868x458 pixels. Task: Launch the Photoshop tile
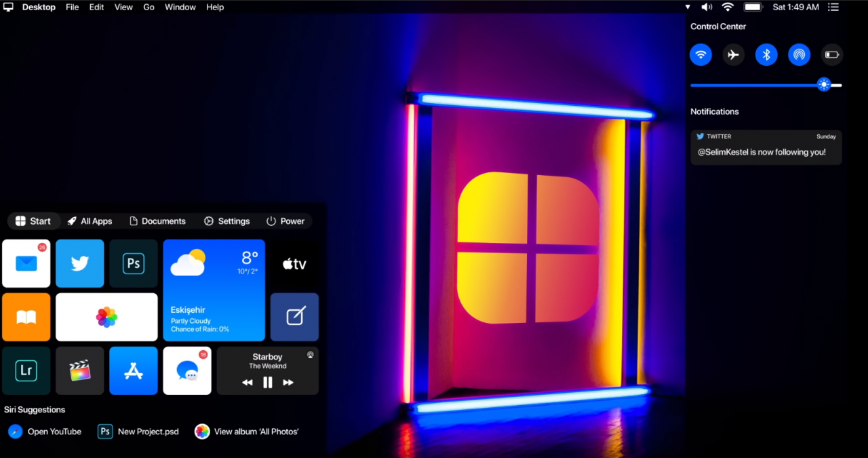[134, 263]
